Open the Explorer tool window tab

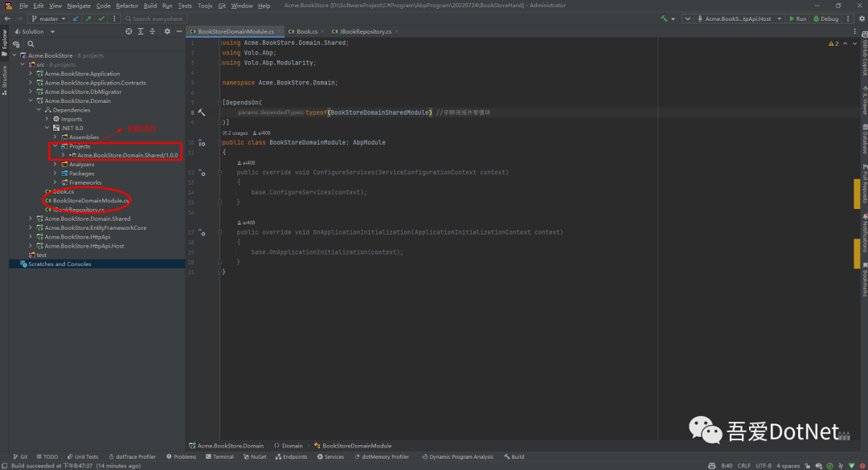pos(5,43)
